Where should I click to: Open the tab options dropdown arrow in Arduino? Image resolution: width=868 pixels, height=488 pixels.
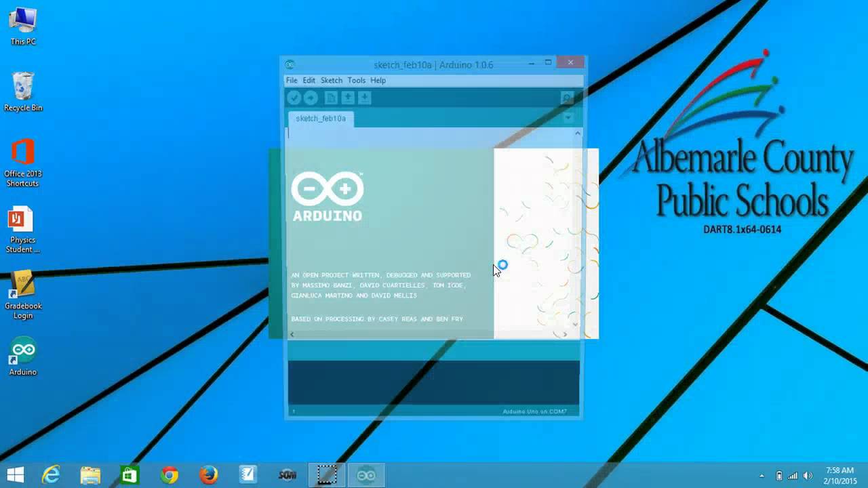pyautogui.click(x=568, y=118)
